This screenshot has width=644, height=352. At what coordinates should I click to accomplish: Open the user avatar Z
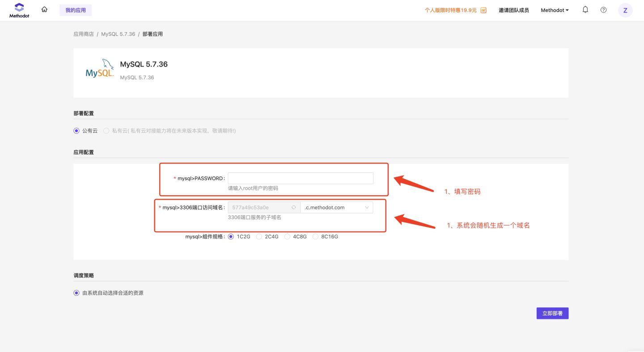pos(625,10)
